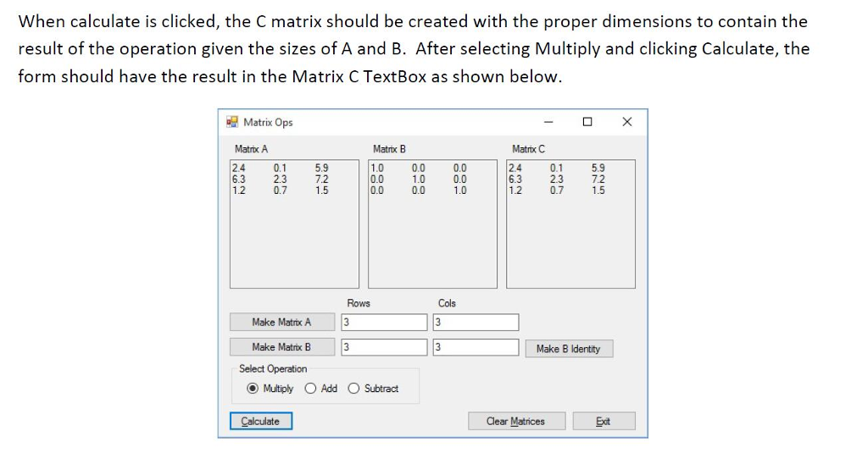Select the Subtract radio button

(373, 389)
